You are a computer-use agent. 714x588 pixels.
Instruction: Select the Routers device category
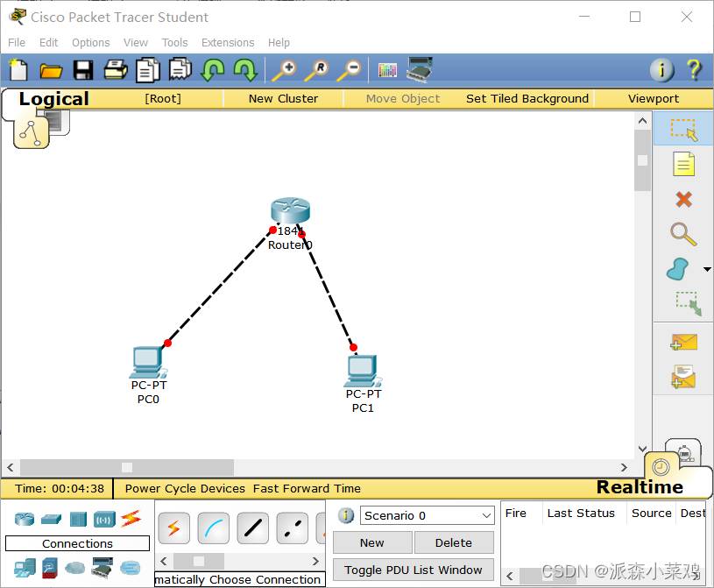click(25, 520)
